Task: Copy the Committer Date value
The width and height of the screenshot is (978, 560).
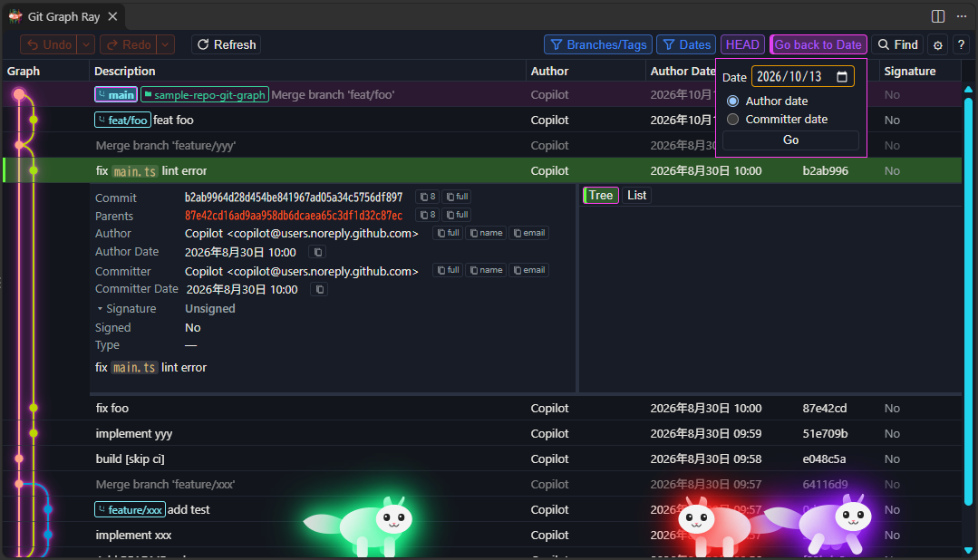Action: point(319,289)
